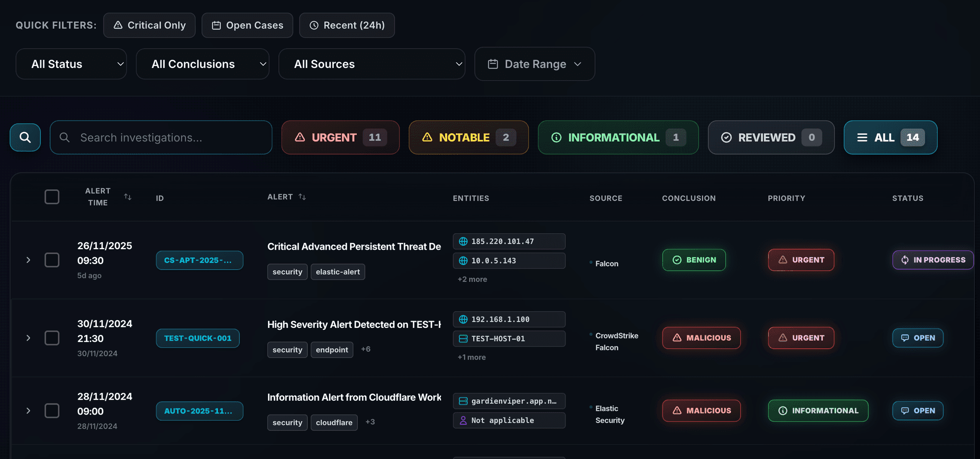
Task: Click the In Progress status badge
Action: coord(933,260)
